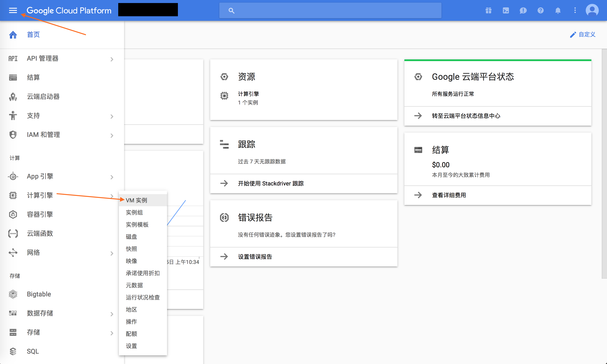Click the network nodes icon beside 网络
The width and height of the screenshot is (607, 364).
point(13,253)
